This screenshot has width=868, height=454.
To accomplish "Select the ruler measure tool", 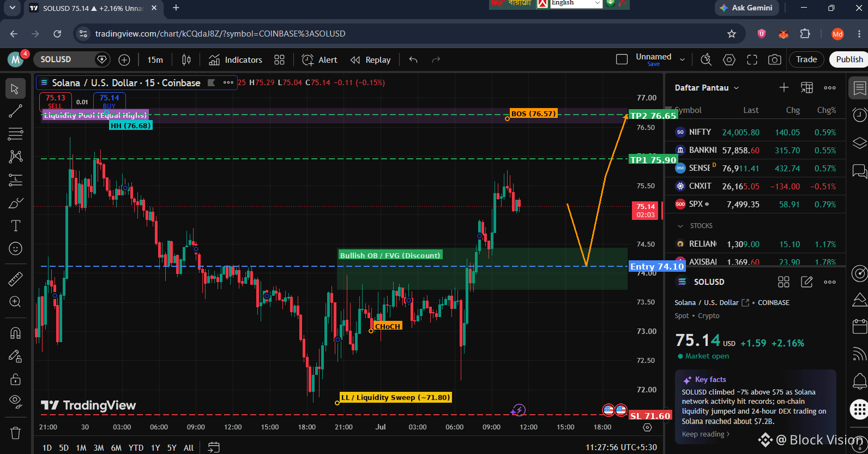I will pyautogui.click(x=15, y=279).
